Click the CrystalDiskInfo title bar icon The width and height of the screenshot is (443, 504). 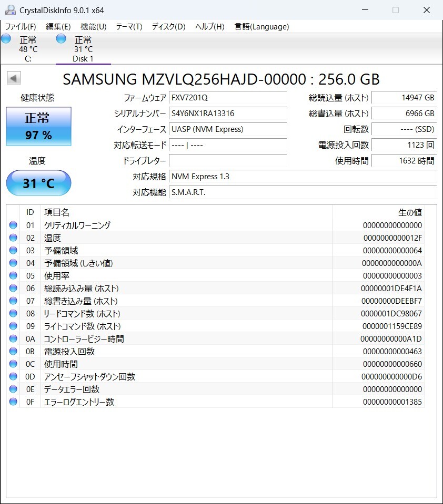(x=9, y=9)
